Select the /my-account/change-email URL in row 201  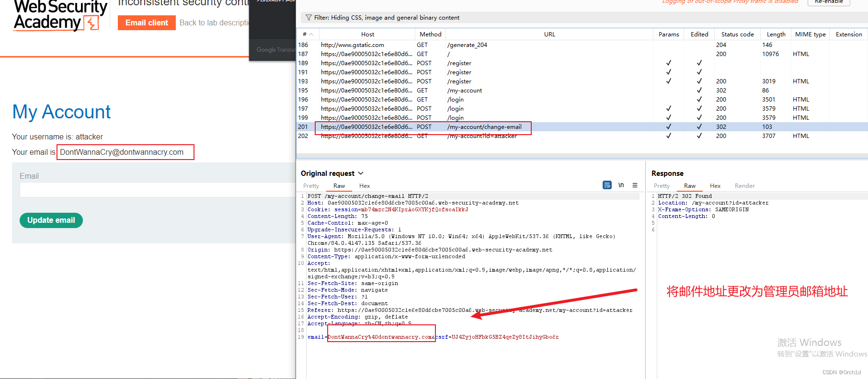[484, 127]
